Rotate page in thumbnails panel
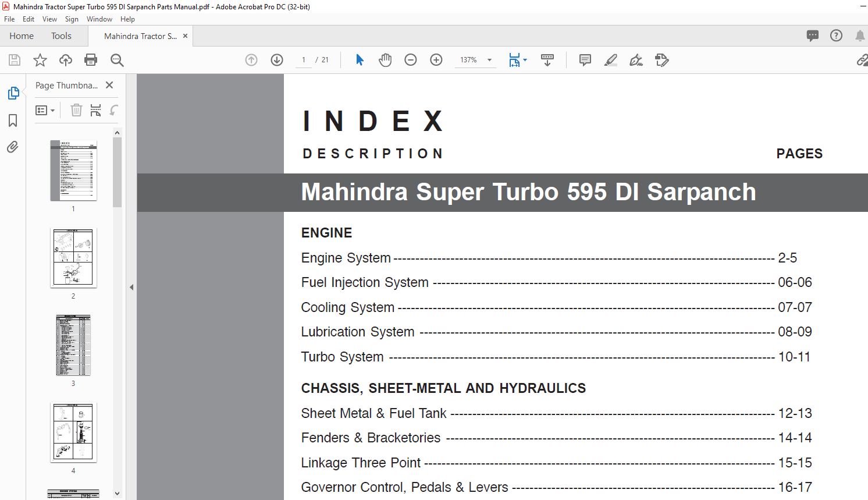The height and width of the screenshot is (500, 868). click(x=114, y=110)
